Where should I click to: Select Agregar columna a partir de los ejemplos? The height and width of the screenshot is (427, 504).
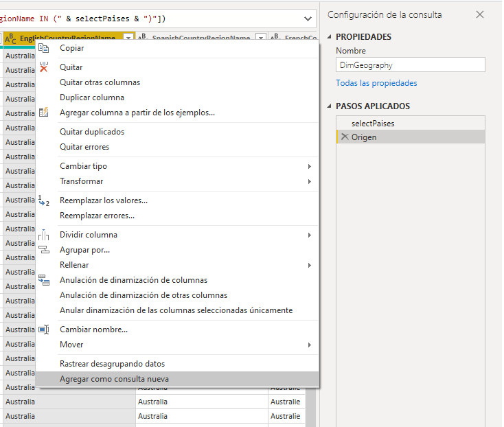tap(177, 113)
